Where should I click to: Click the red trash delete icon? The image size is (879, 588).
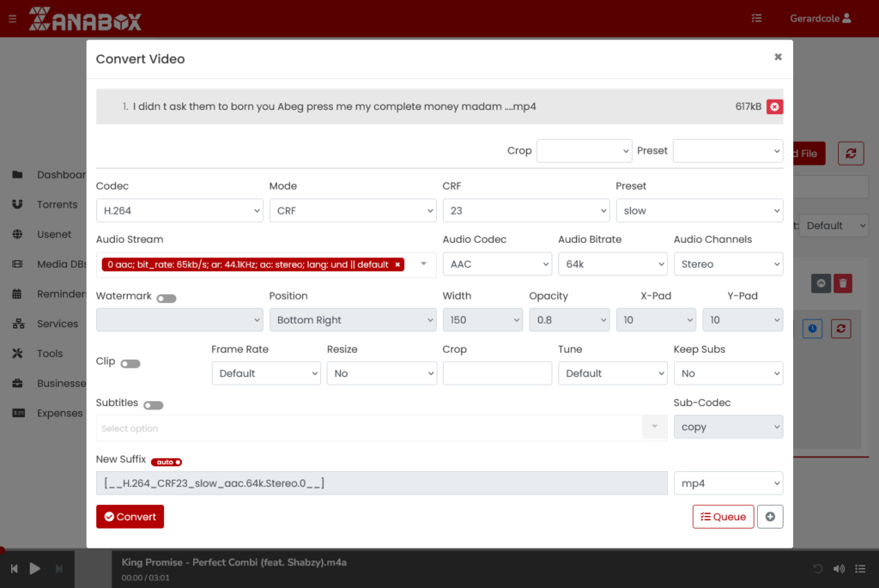click(843, 282)
